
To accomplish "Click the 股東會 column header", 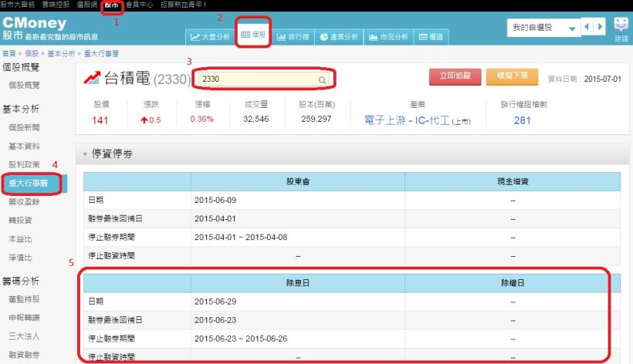I will point(298,181).
